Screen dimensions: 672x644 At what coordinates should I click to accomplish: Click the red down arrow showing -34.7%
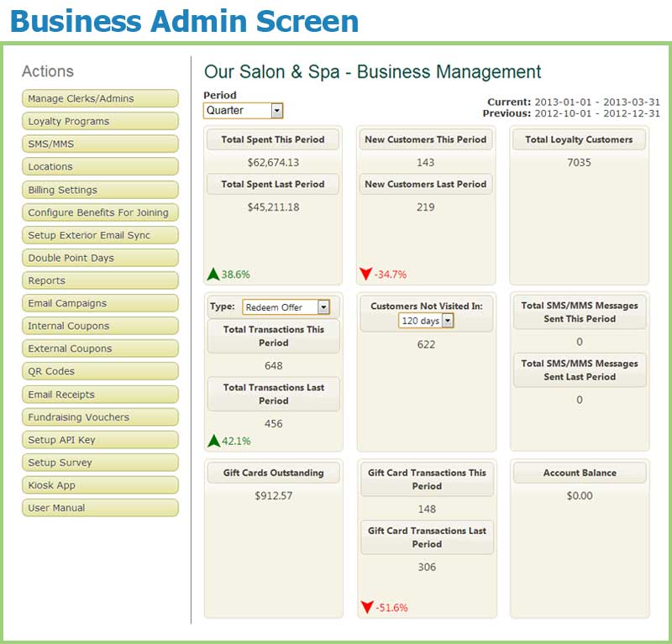365,274
